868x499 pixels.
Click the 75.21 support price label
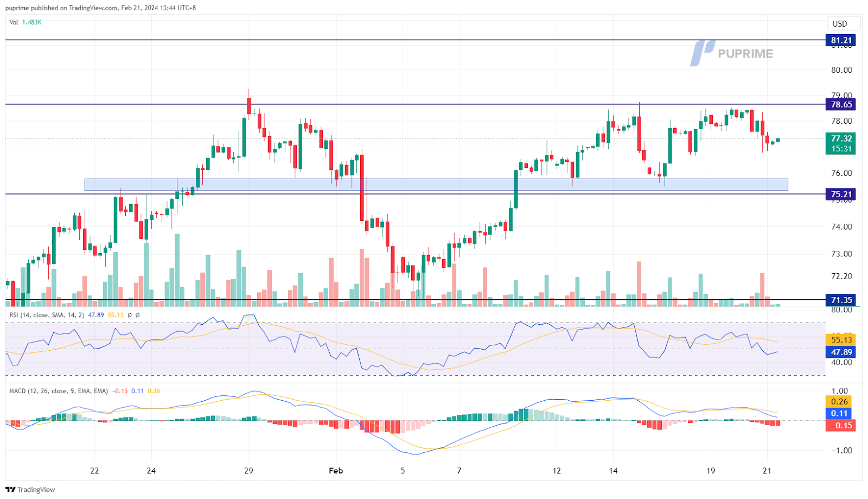coord(841,194)
